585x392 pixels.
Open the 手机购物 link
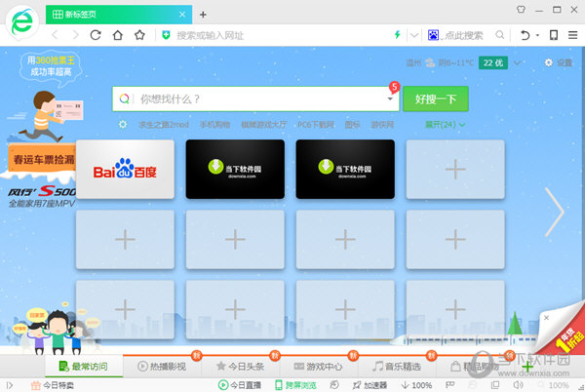coord(214,125)
